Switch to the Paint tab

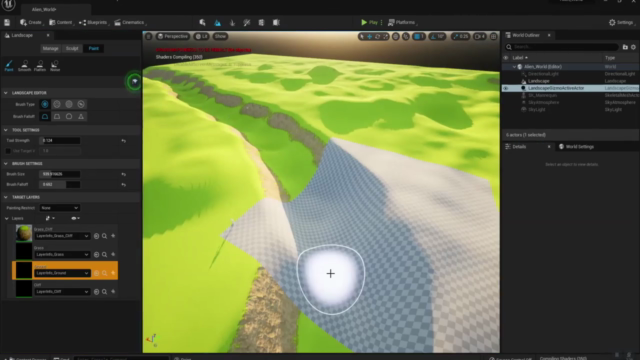point(93,49)
